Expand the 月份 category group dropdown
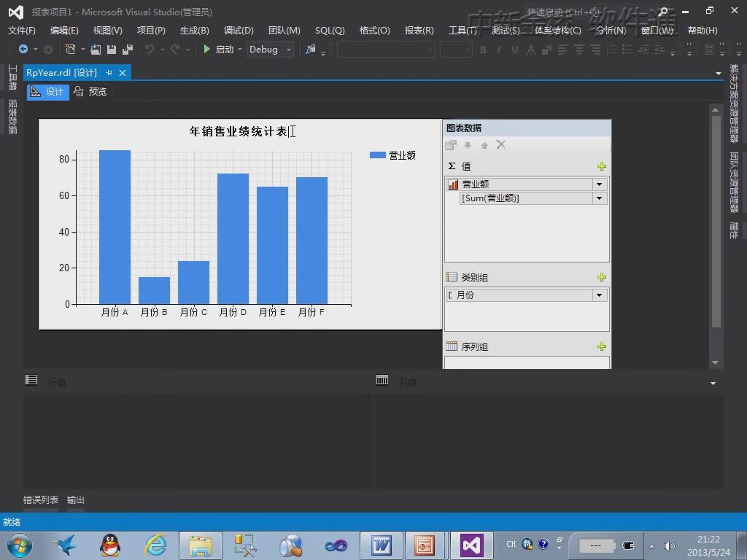This screenshot has width=747, height=560. 600,295
